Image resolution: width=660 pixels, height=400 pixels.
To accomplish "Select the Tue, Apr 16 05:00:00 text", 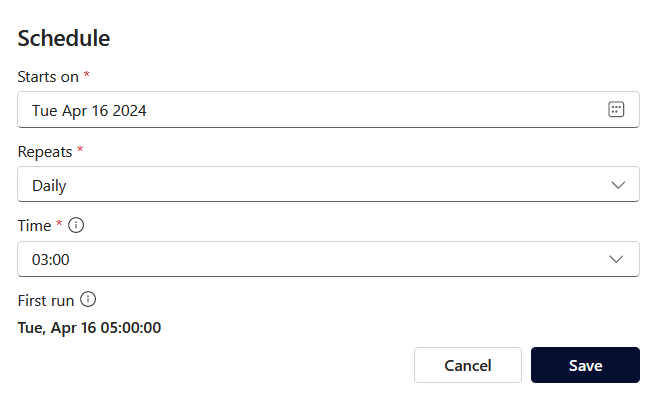I will (90, 327).
